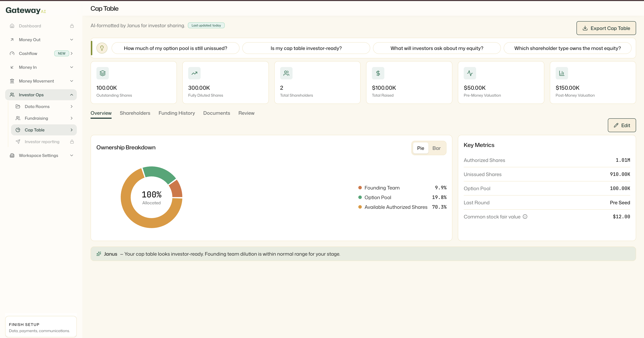This screenshot has height=338, width=644.
Task: Click the Total Shareholders people icon
Action: pyautogui.click(x=286, y=73)
